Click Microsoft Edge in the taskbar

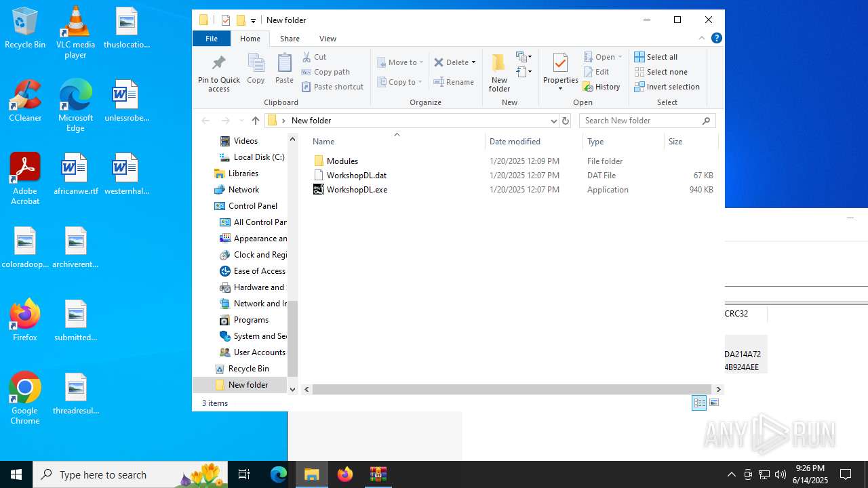[x=279, y=474]
